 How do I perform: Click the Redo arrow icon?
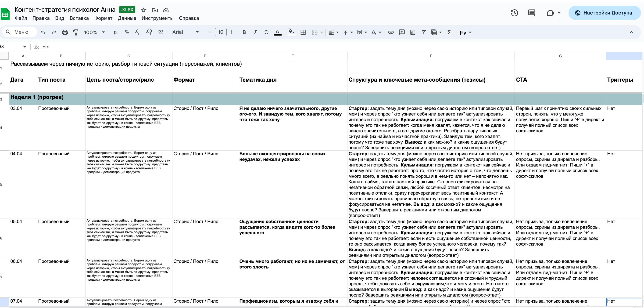(x=54, y=32)
